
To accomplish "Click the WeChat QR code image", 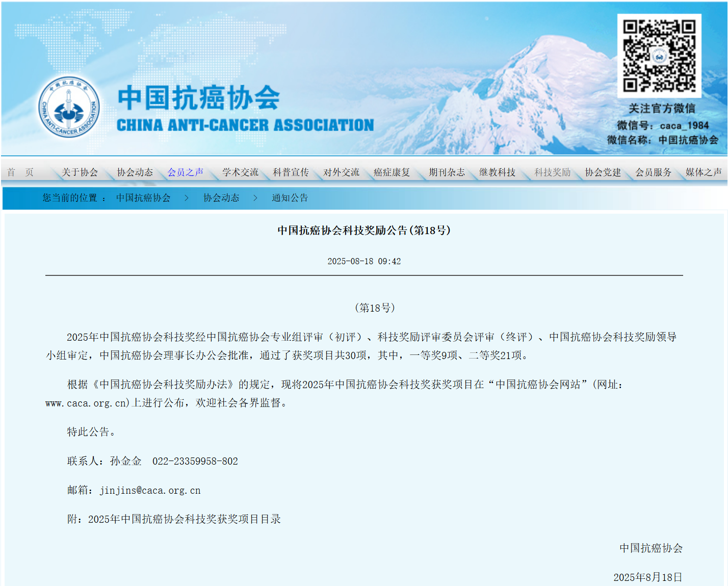I will tap(659, 56).
